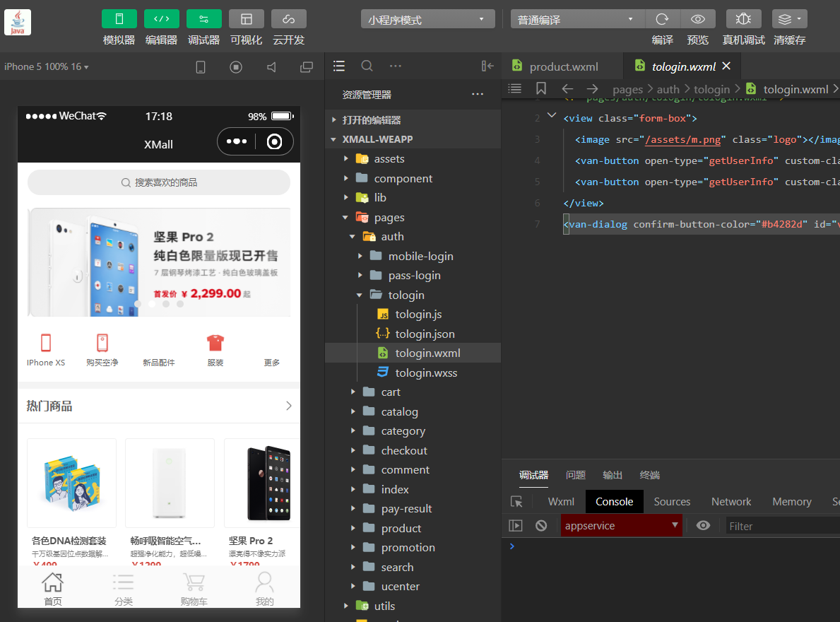This screenshot has width=840, height=622.
Task: Toggle the simulator panel button
Action: click(119, 19)
